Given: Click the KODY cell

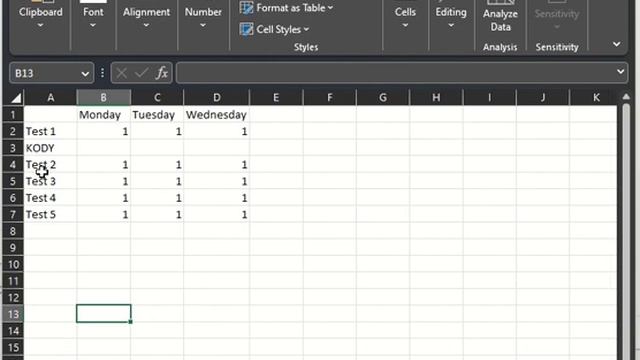Looking at the screenshot, I should point(50,148).
